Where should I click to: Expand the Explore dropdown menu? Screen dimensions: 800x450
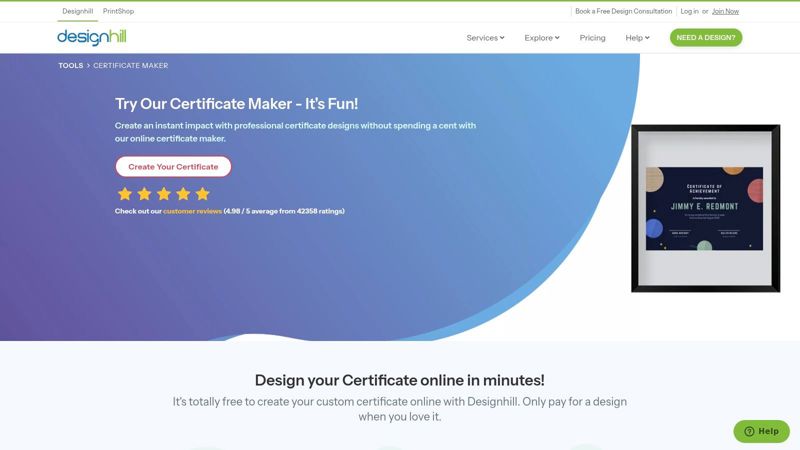(x=542, y=38)
